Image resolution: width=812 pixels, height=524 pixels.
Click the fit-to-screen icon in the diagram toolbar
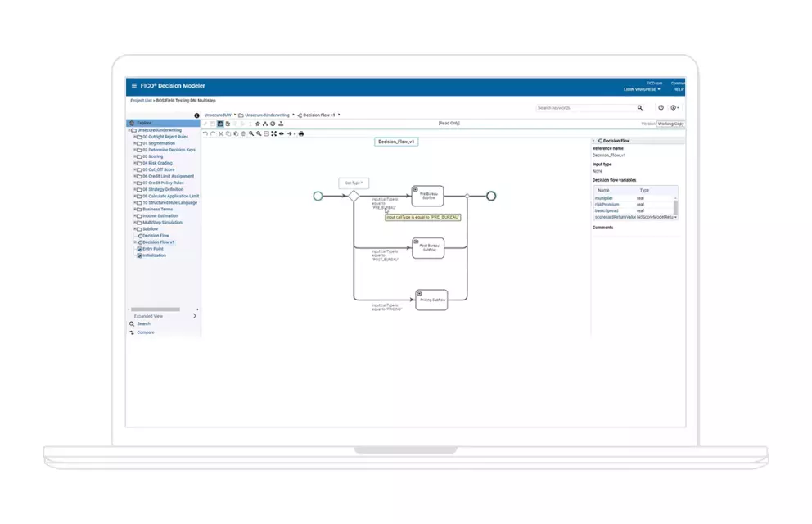coord(273,134)
